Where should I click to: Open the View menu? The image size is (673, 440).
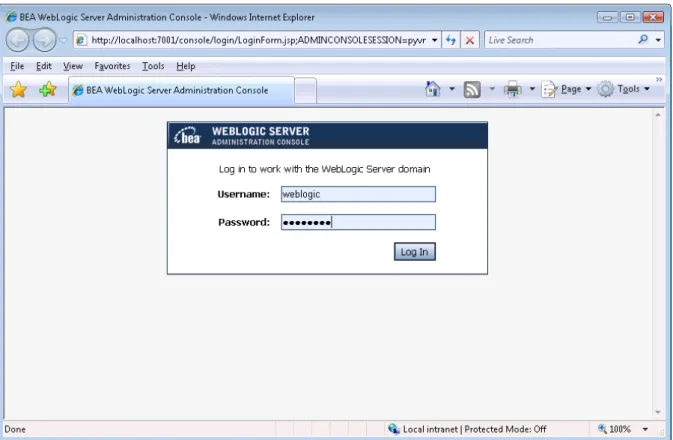point(73,66)
